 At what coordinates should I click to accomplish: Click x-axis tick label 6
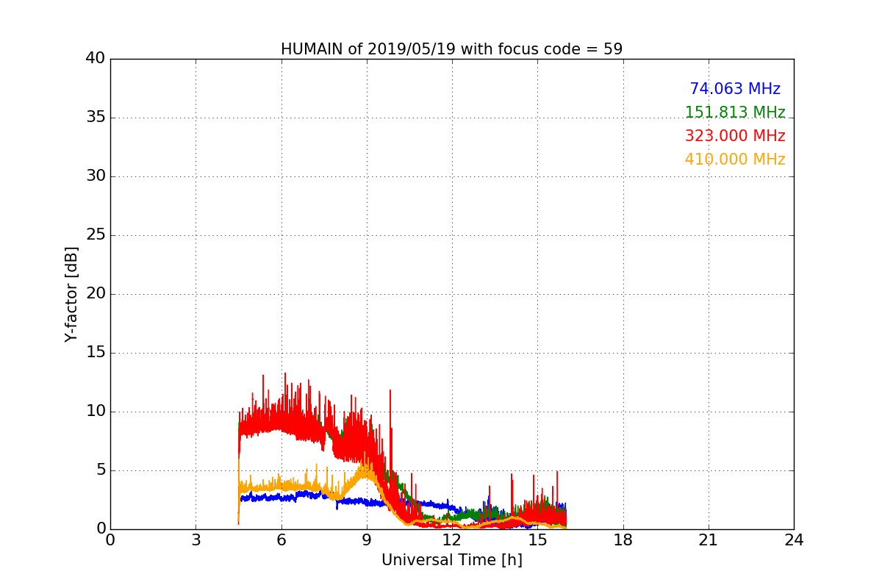coord(282,540)
